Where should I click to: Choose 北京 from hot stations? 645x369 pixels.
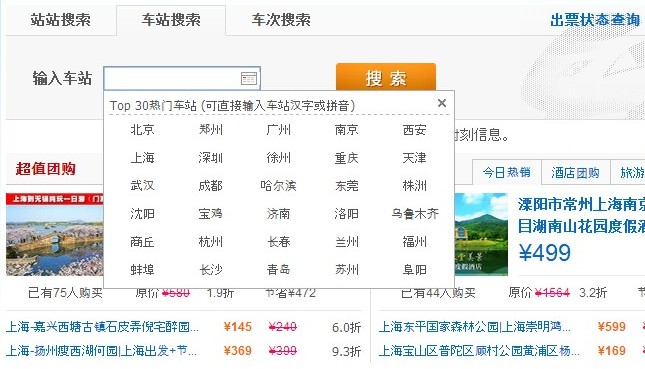tap(142, 130)
